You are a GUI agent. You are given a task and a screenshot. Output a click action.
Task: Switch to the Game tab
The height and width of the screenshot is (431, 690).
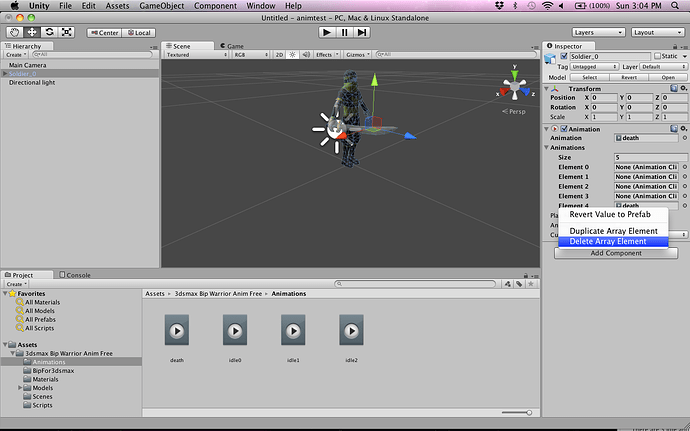click(232, 46)
